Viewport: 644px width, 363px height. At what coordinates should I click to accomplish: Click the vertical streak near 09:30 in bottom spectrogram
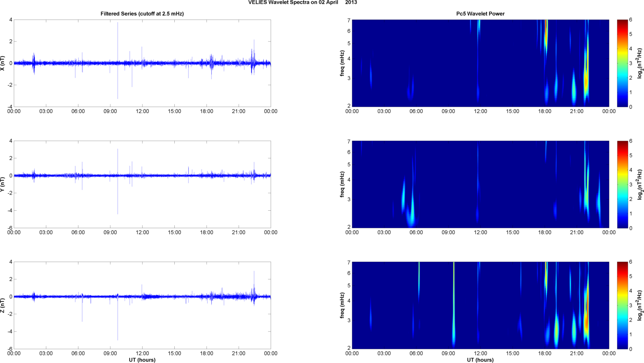(x=453, y=305)
